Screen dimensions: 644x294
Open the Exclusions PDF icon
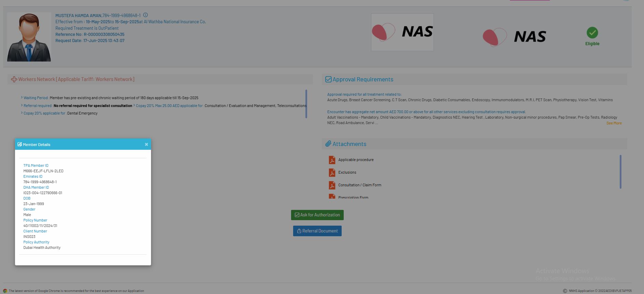[x=332, y=172]
